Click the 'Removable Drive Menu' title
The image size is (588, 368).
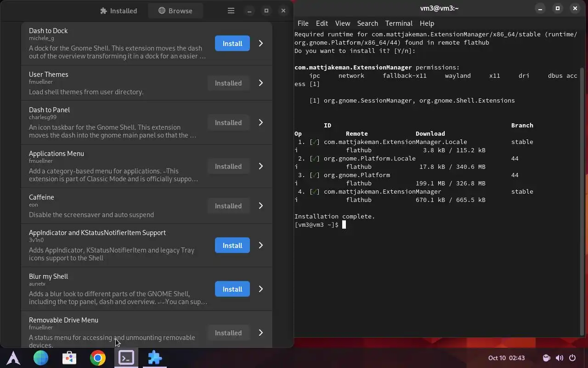tap(63, 320)
